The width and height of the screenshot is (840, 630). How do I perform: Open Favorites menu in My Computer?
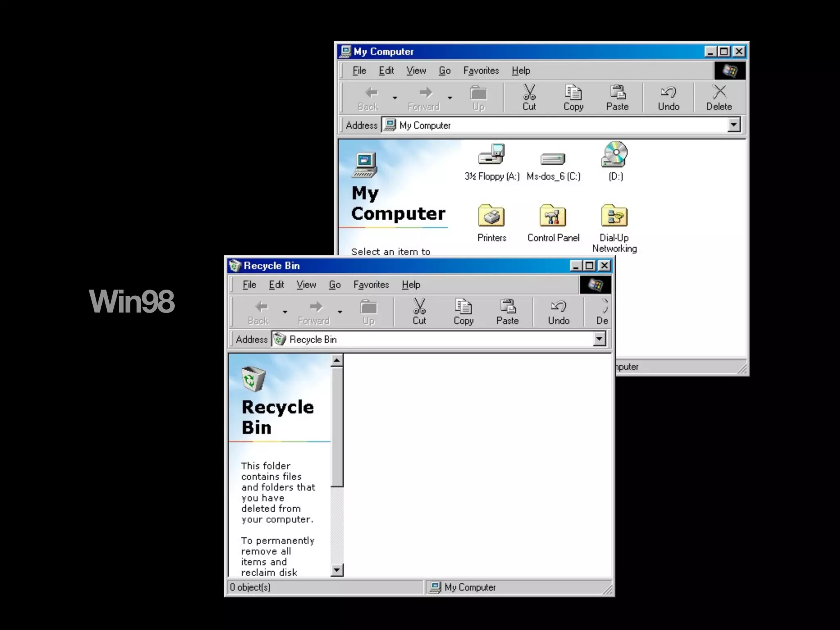(x=481, y=71)
